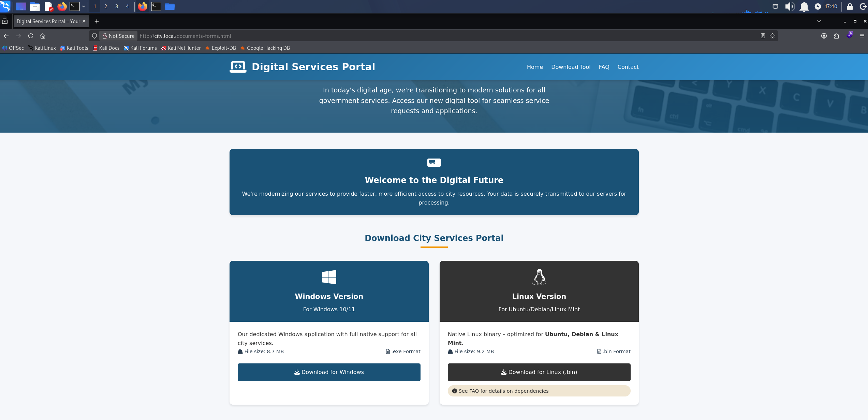Screen dimensions: 868x420
Task: Expand the terminal launcher dropdown arrow
Action: pyautogui.click(x=84, y=6)
